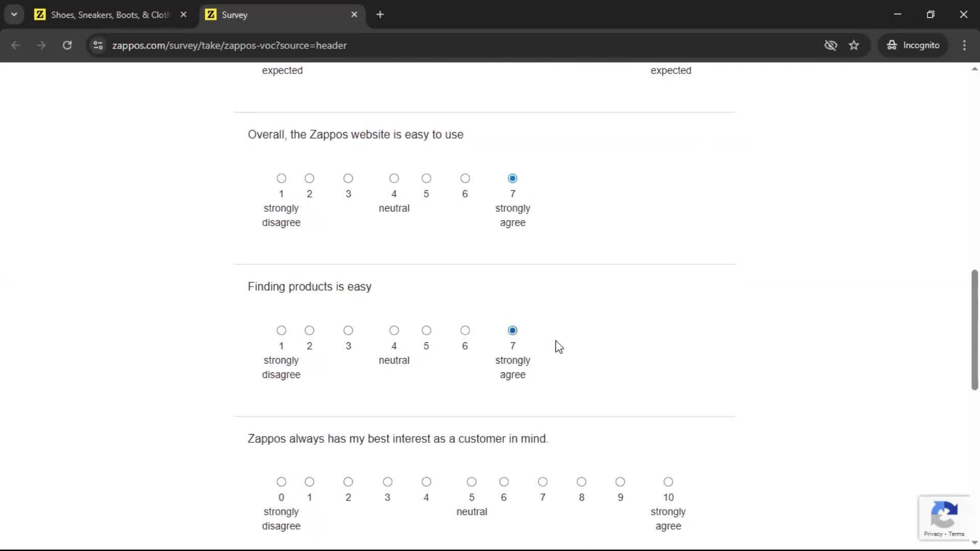Open the tab search dropdown arrow
980x551 pixels.
14,15
